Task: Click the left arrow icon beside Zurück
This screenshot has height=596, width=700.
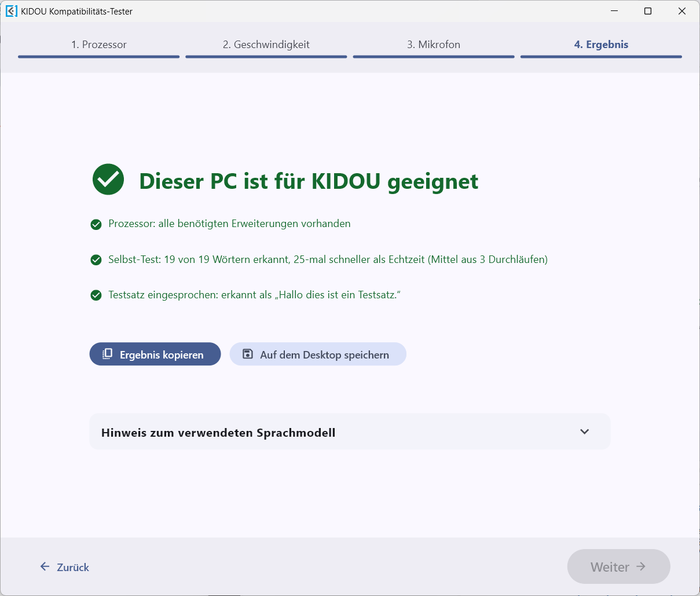Action: point(45,566)
